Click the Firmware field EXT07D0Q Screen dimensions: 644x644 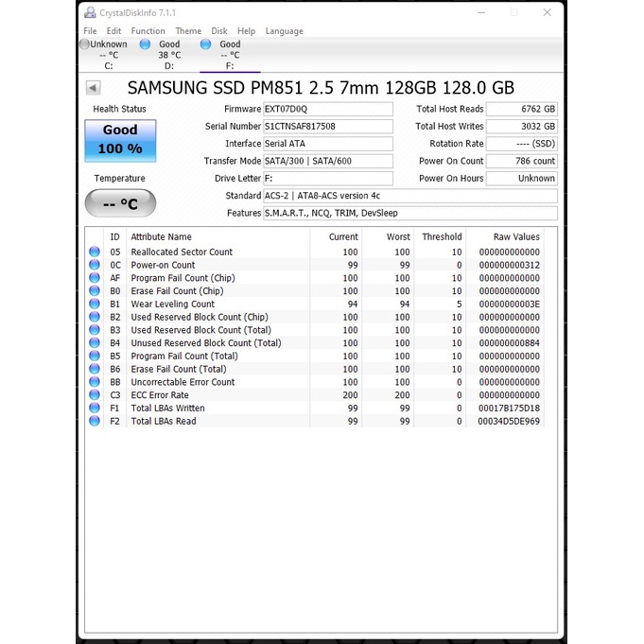point(328,109)
